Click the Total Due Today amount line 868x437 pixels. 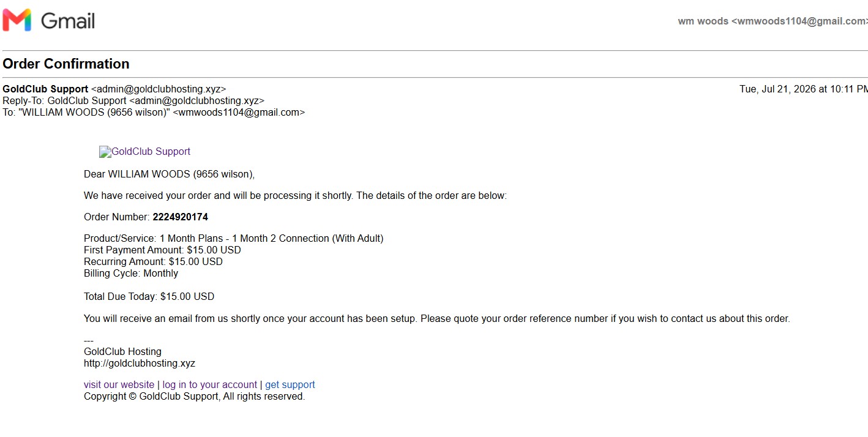click(149, 297)
